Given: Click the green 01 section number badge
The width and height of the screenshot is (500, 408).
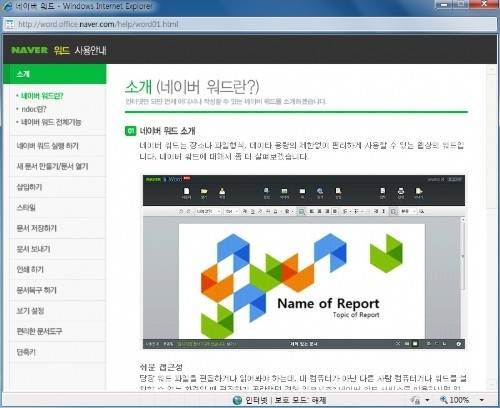Looking at the screenshot, I should click(x=130, y=131).
